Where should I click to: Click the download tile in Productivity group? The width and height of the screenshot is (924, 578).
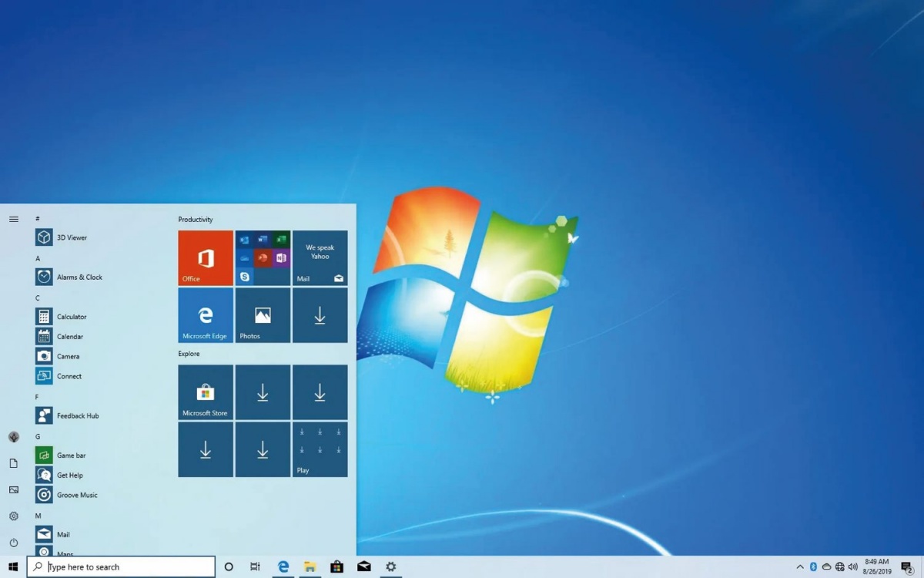(320, 315)
